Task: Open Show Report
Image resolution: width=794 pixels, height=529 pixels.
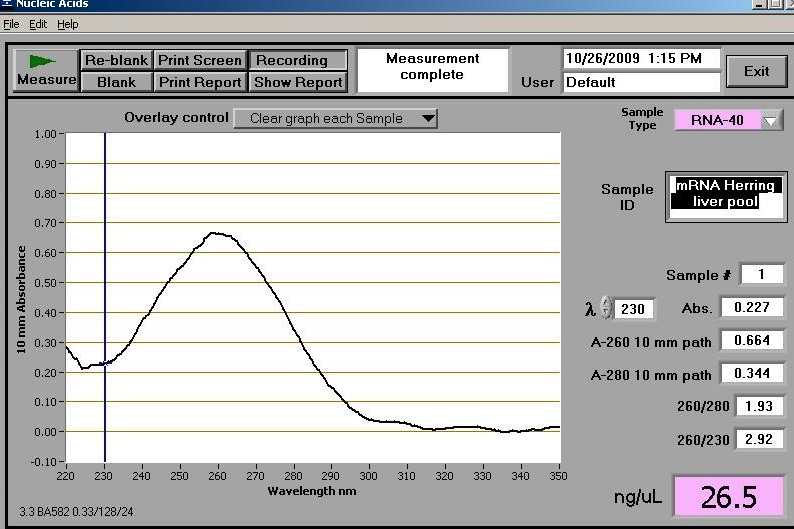Action: [x=297, y=82]
